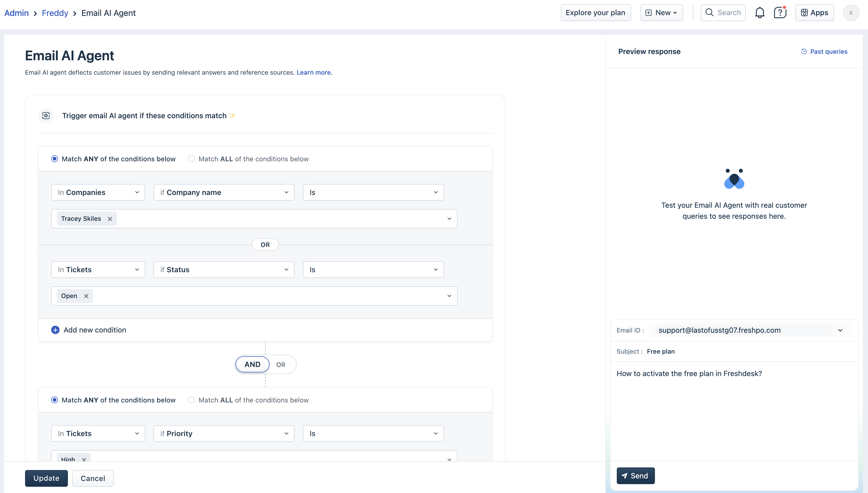
Task: Open the New menu
Action: [x=661, y=13]
